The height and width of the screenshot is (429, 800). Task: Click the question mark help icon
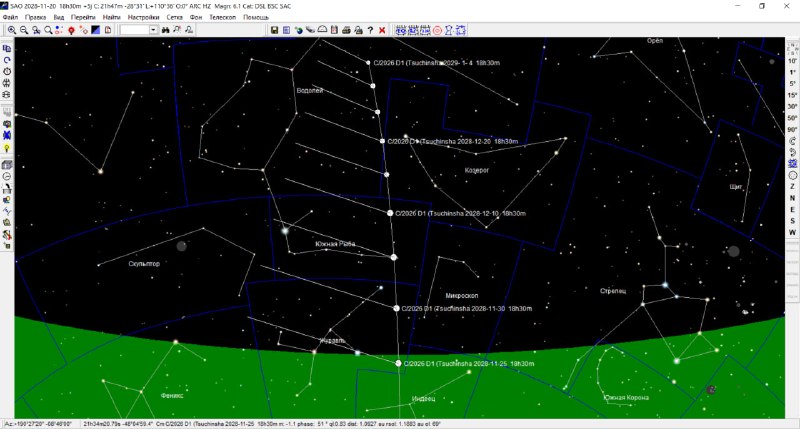click(x=370, y=30)
